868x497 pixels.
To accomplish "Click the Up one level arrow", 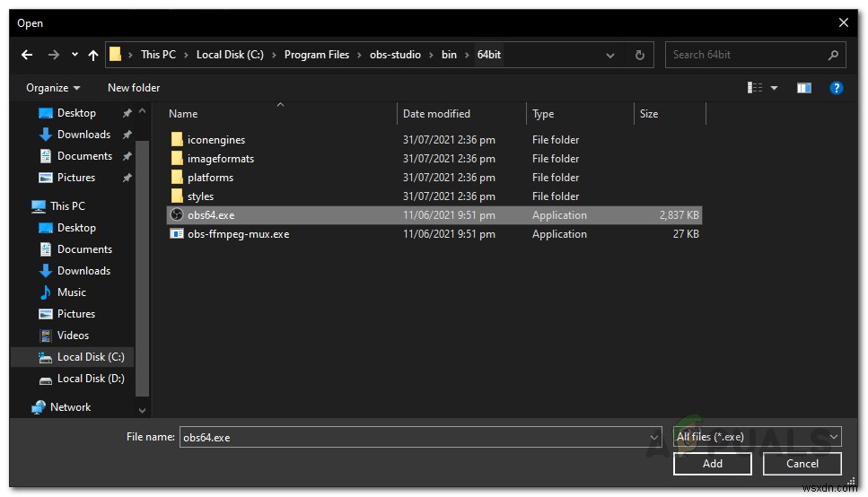I will [x=93, y=55].
